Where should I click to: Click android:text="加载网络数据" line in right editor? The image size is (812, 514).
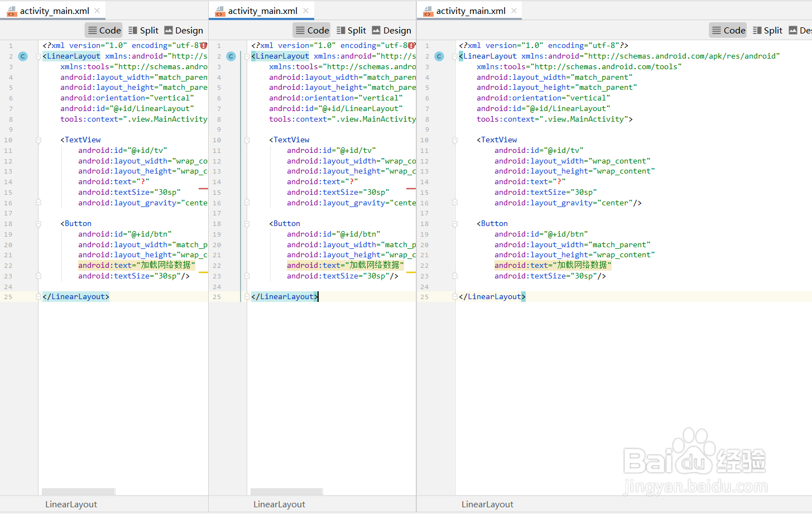click(553, 266)
